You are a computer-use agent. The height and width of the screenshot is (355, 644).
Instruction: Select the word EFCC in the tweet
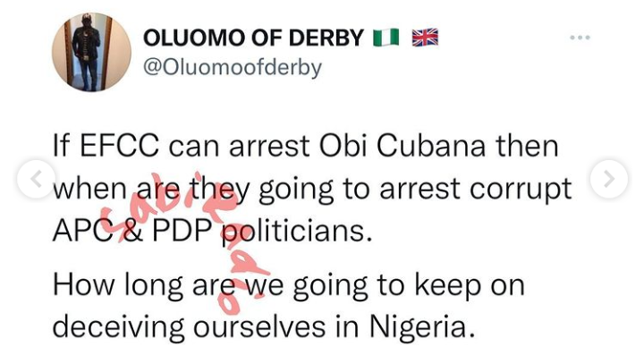pos(119,146)
